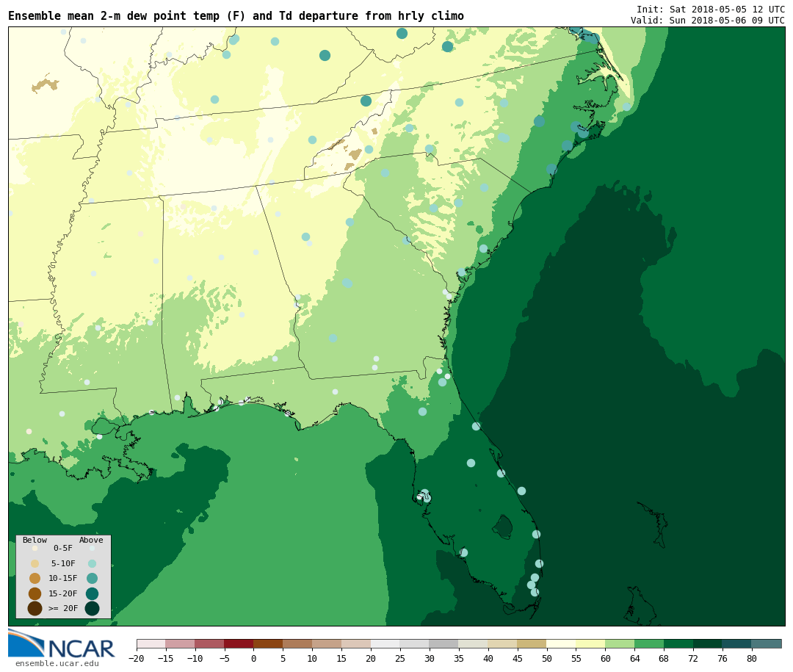Pick the slate colorbar swatch right of 80

click(767, 644)
